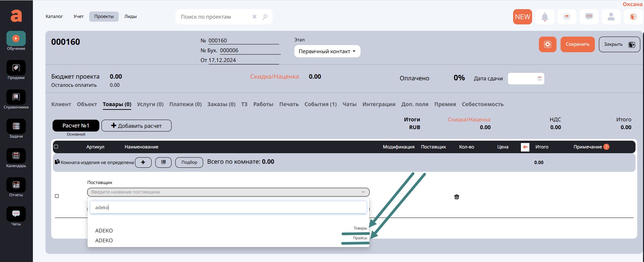
Task: Expand the Первичный контакт stage dropdown
Action: (327, 52)
